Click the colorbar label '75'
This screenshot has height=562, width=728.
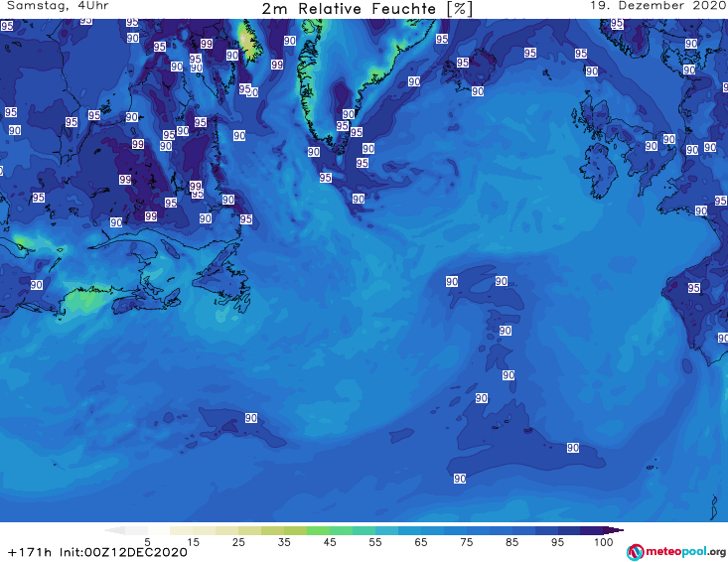pyautogui.click(x=466, y=542)
